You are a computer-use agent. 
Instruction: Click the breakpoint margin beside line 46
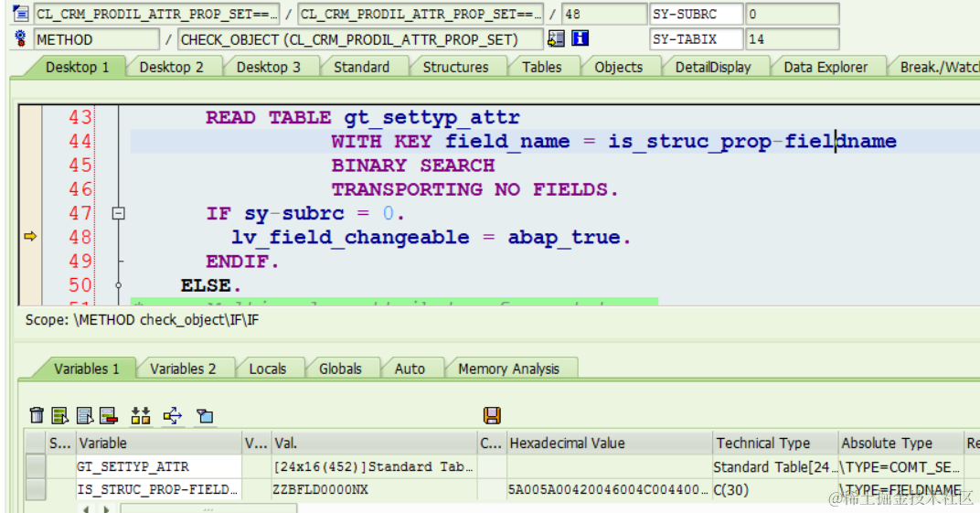(30, 189)
